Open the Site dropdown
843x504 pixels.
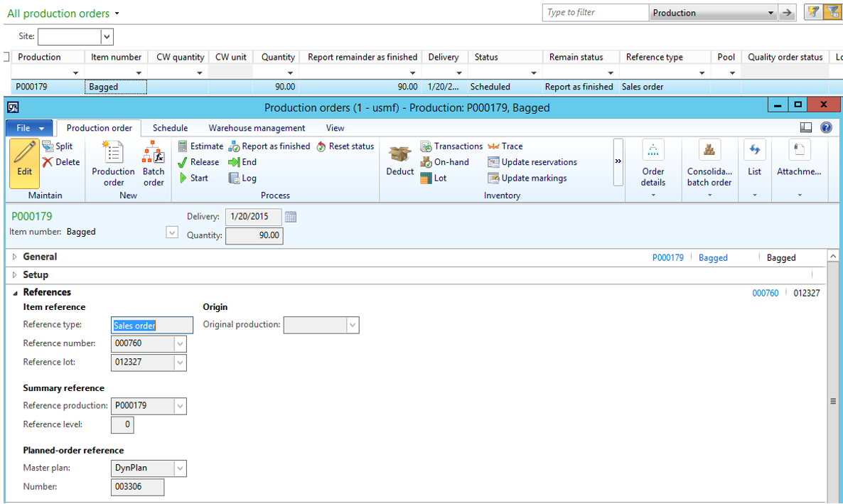(x=107, y=36)
